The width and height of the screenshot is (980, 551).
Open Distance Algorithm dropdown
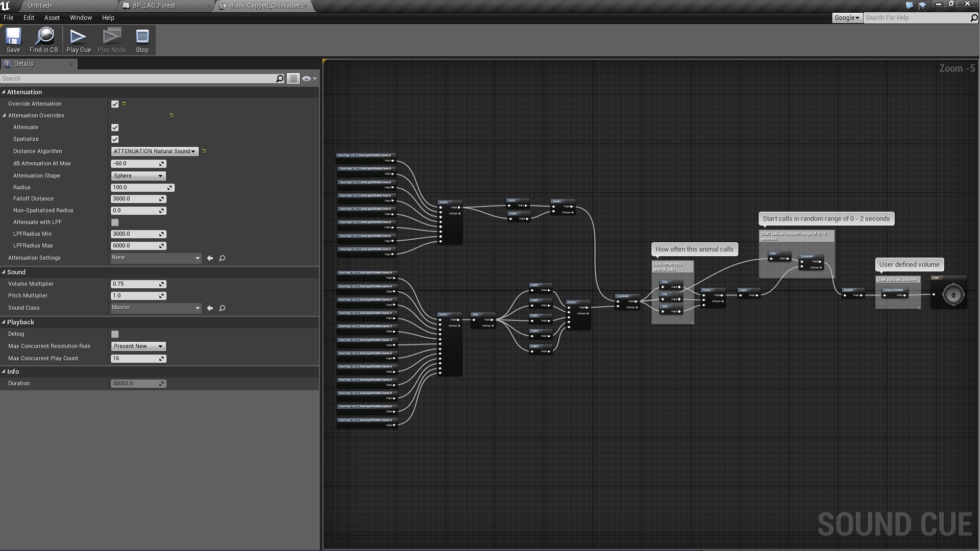click(x=154, y=152)
